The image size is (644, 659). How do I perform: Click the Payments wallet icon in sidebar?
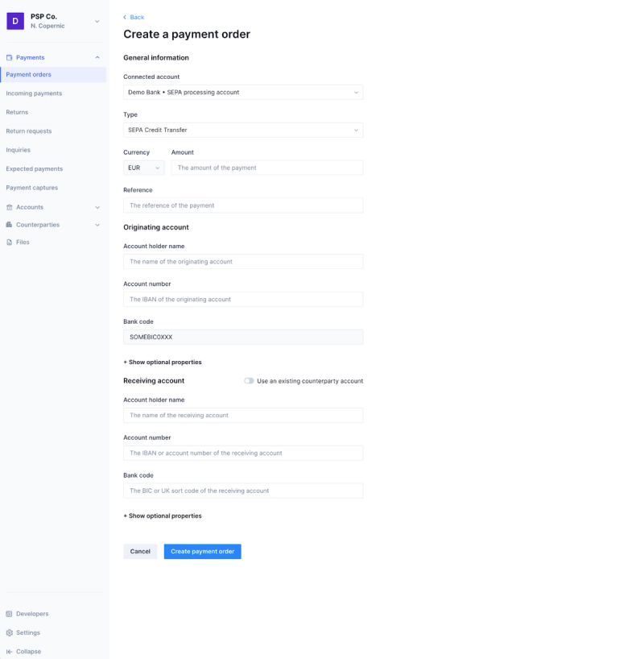[9, 57]
